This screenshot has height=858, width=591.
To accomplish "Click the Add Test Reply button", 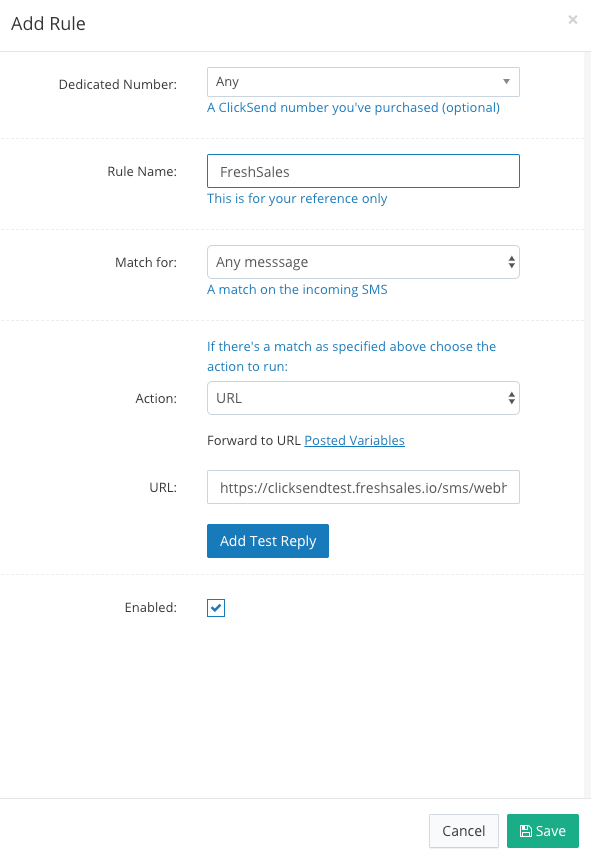I will coord(268,541).
